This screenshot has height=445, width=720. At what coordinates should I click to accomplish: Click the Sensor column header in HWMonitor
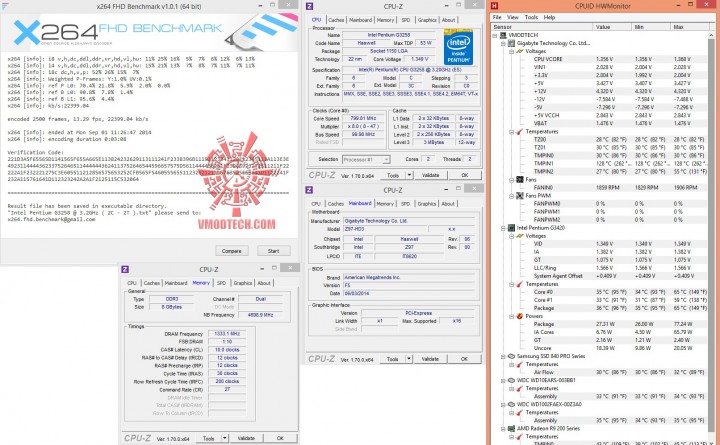click(x=542, y=27)
